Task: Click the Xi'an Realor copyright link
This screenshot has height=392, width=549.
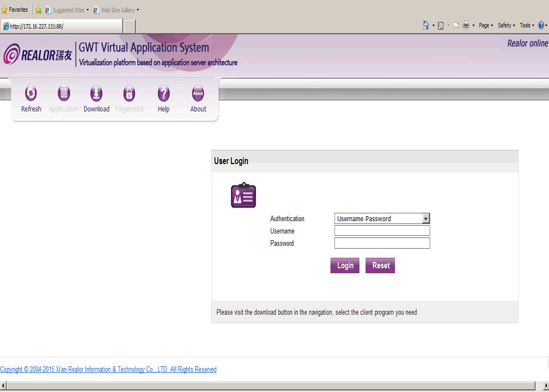Action: (108, 370)
